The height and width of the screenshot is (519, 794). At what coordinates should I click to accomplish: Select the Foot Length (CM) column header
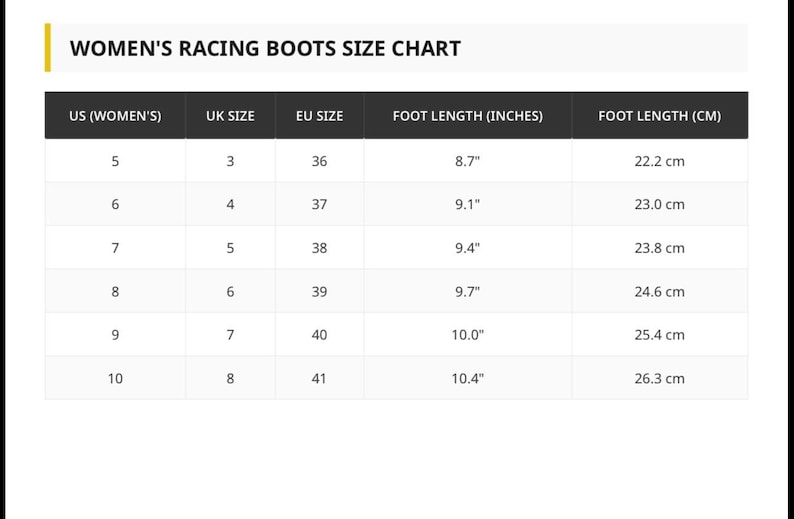(660, 116)
